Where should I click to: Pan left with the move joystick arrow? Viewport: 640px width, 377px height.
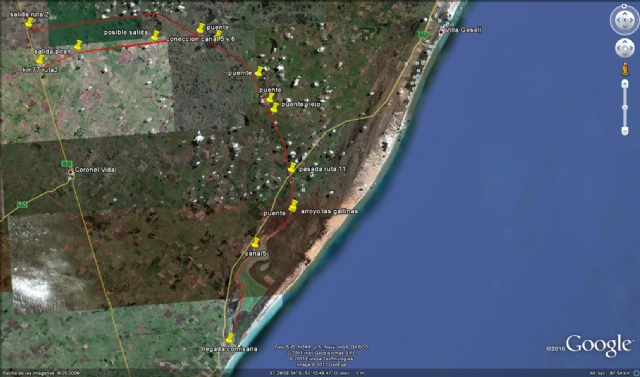pos(619,49)
